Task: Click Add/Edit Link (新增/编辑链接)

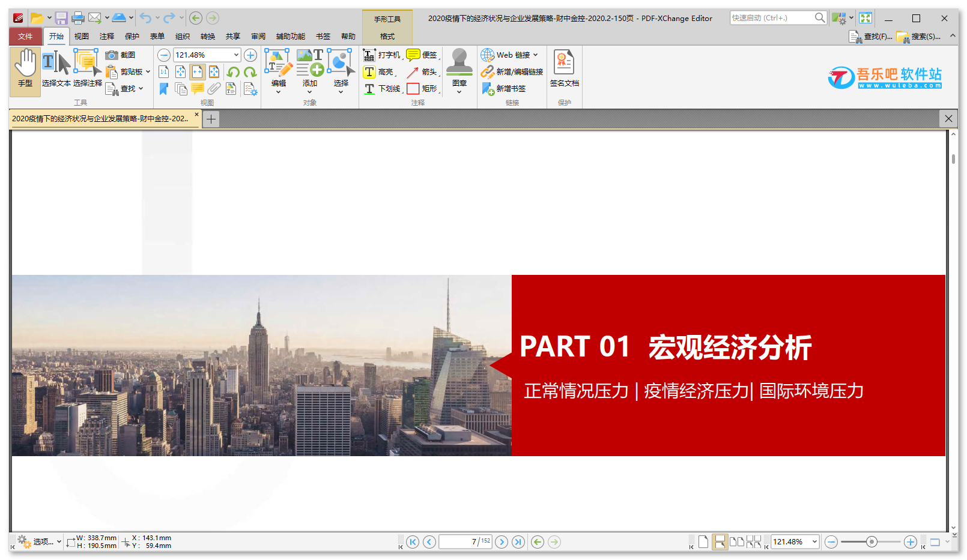Action: (x=512, y=72)
